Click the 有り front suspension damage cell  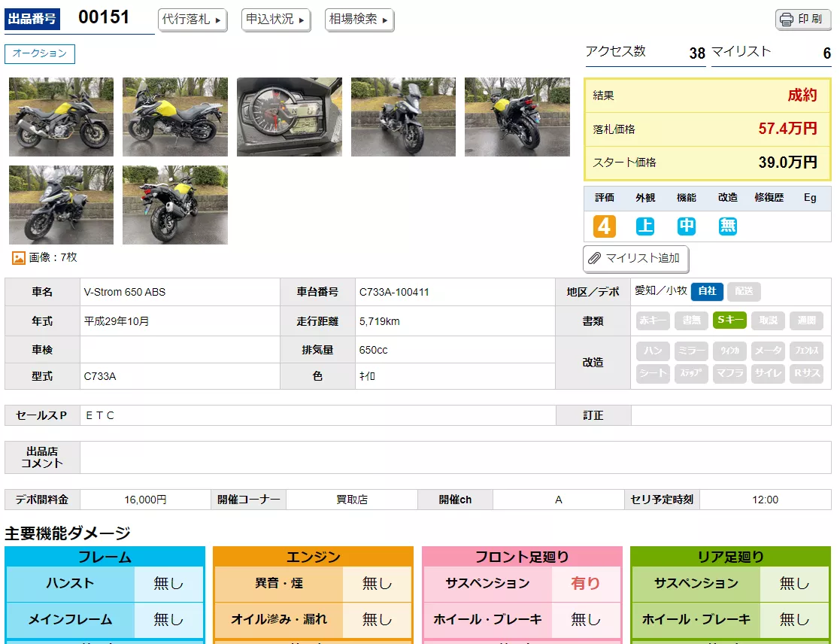[x=586, y=583]
